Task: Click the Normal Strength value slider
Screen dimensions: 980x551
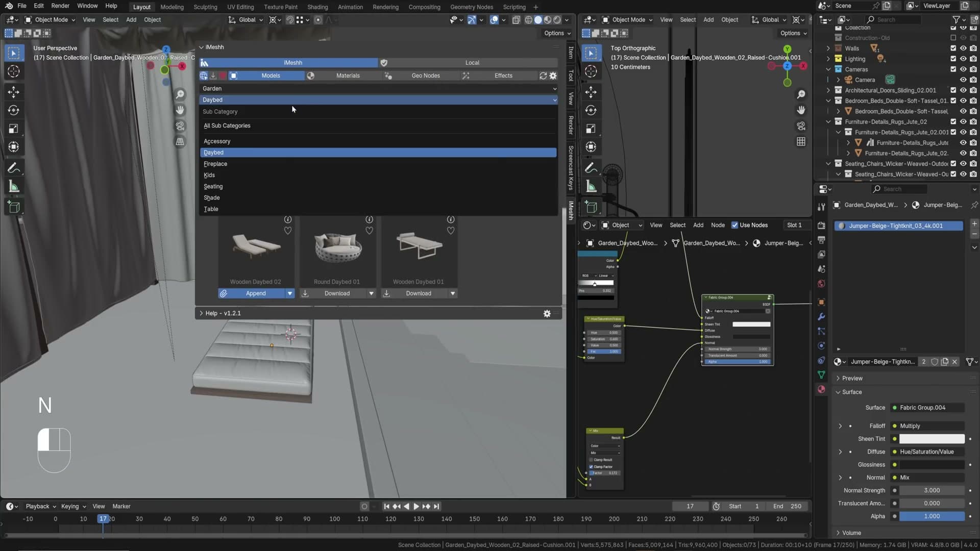Action: click(932, 491)
